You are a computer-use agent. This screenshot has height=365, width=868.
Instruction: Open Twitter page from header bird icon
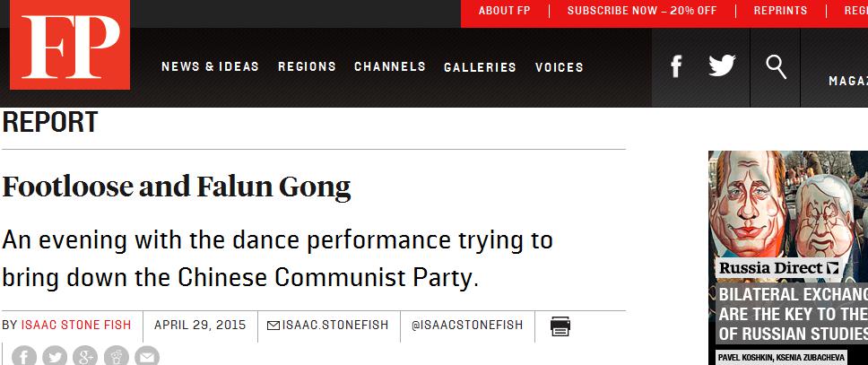723,65
